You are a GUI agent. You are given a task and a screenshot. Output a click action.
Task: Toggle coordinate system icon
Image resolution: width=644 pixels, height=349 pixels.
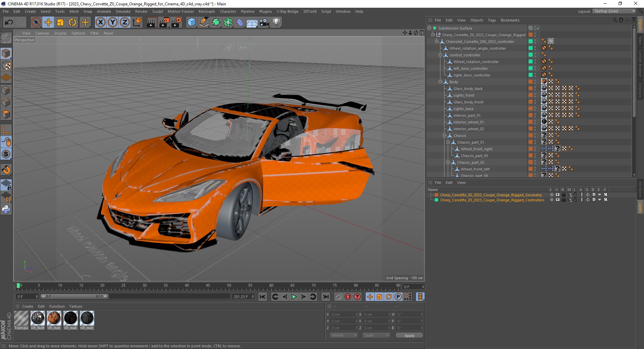click(x=137, y=22)
